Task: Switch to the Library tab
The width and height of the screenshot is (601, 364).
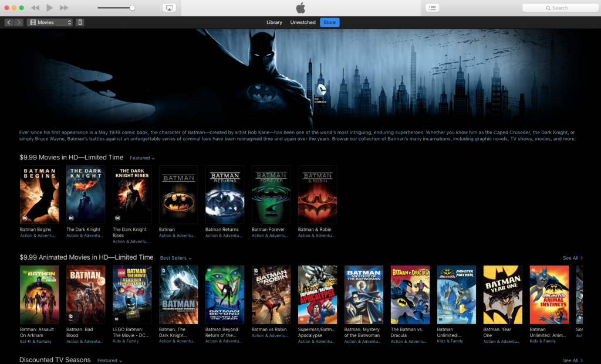Action: coord(274,22)
